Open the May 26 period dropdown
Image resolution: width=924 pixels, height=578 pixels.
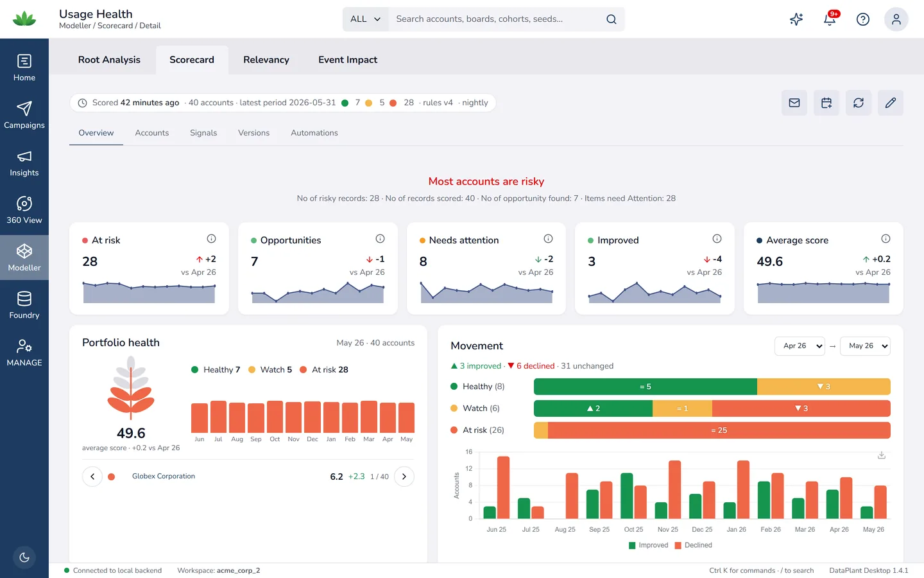coord(865,346)
